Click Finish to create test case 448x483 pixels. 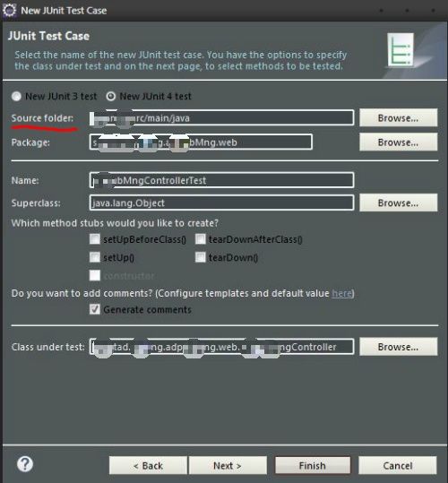pos(313,465)
